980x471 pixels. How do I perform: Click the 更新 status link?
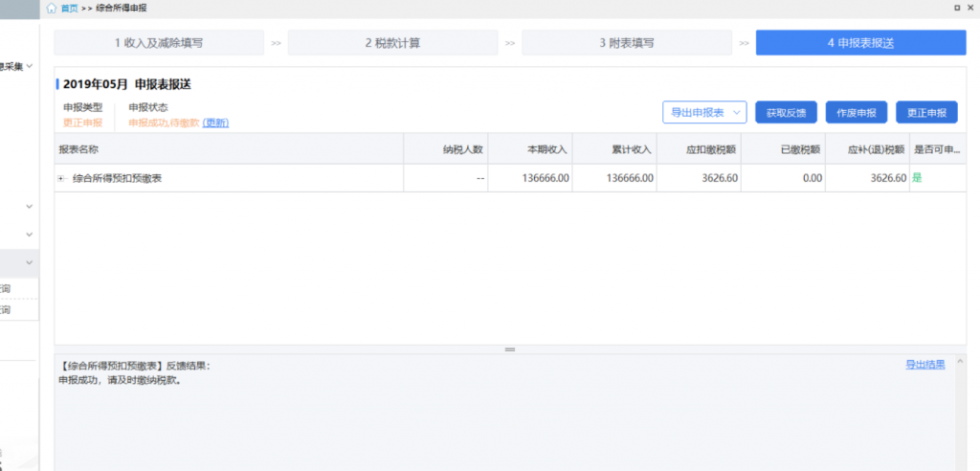pos(216,123)
